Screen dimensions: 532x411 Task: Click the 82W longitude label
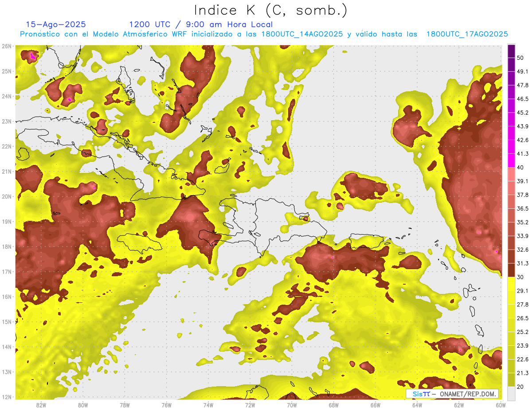coord(41,405)
